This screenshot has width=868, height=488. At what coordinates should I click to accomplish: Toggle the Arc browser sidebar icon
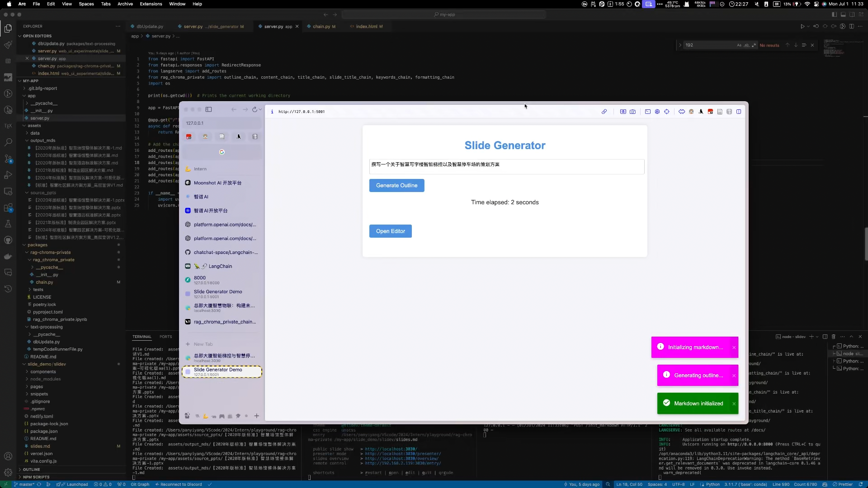(208, 109)
